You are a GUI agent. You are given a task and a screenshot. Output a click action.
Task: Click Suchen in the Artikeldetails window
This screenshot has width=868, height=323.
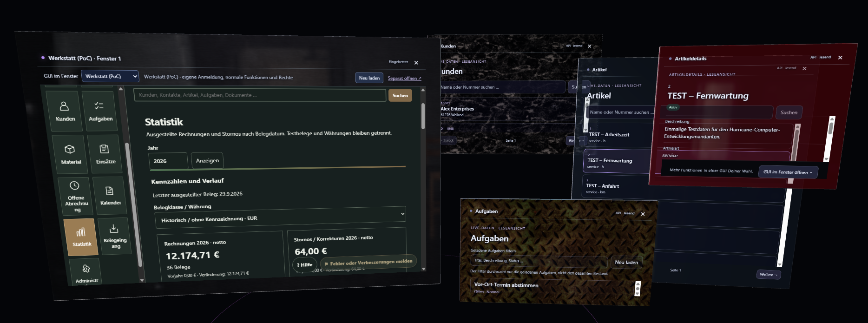(x=789, y=112)
